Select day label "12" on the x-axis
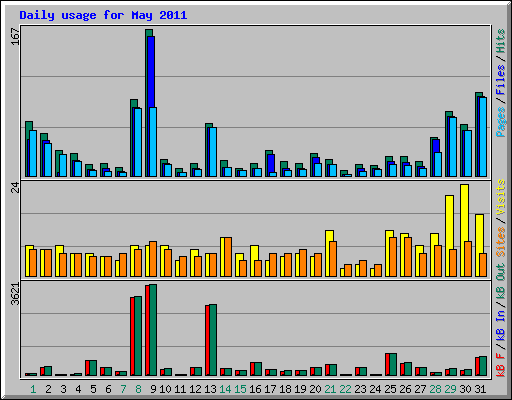The width and height of the screenshot is (512, 400). pyautogui.click(x=195, y=389)
